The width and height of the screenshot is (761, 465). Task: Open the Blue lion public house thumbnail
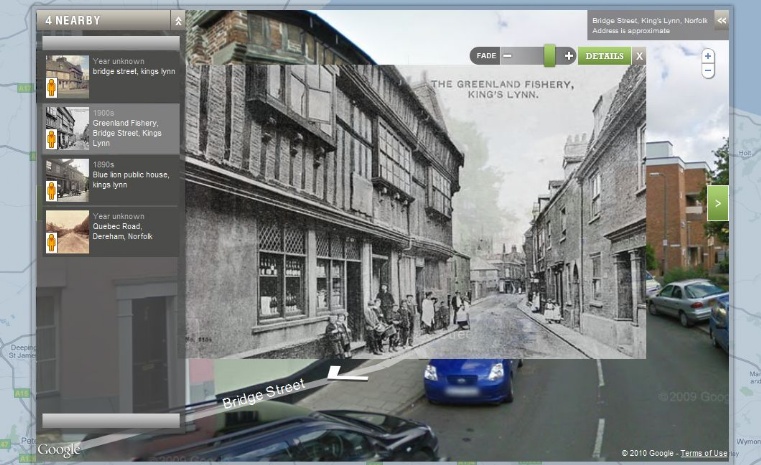tap(67, 180)
